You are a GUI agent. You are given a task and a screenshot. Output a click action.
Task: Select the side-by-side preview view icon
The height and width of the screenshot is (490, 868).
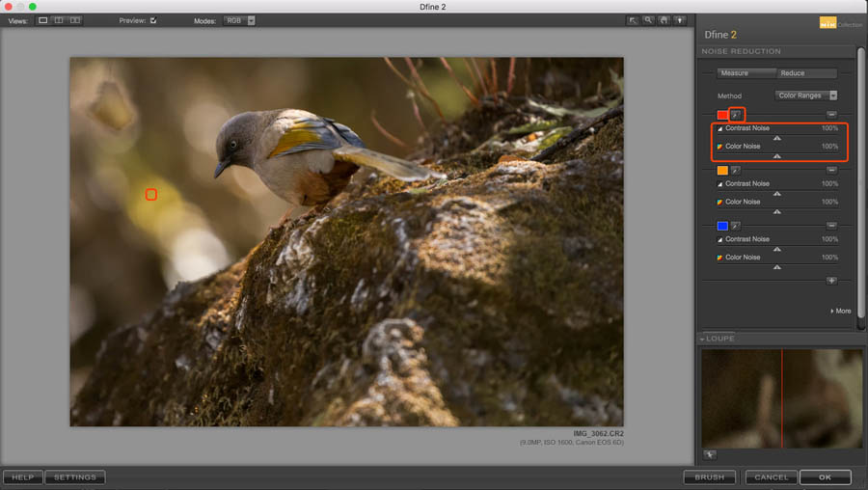(74, 20)
